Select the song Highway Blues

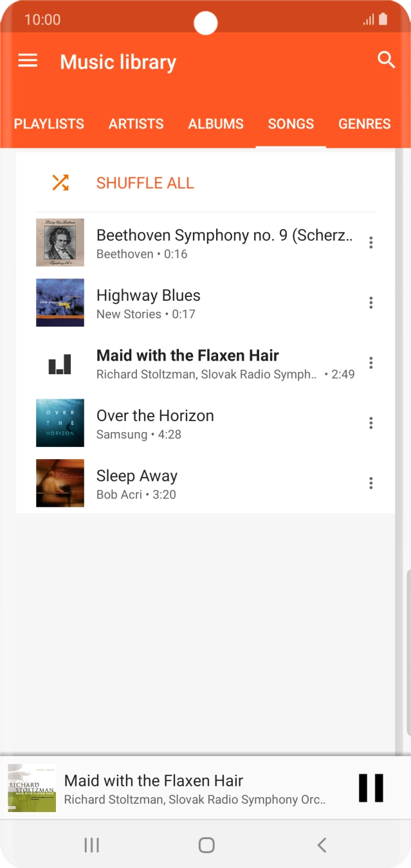pos(193,302)
